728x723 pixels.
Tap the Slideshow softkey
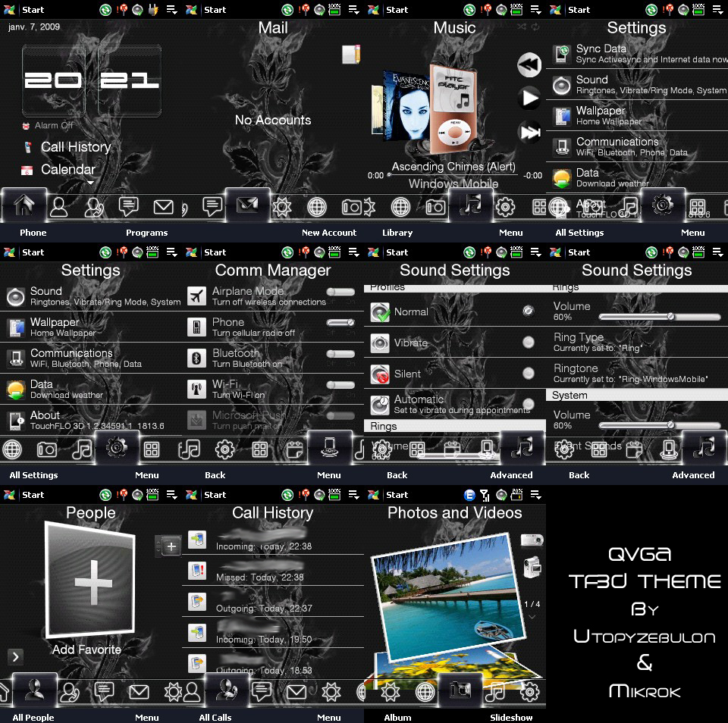pyautogui.click(x=511, y=718)
